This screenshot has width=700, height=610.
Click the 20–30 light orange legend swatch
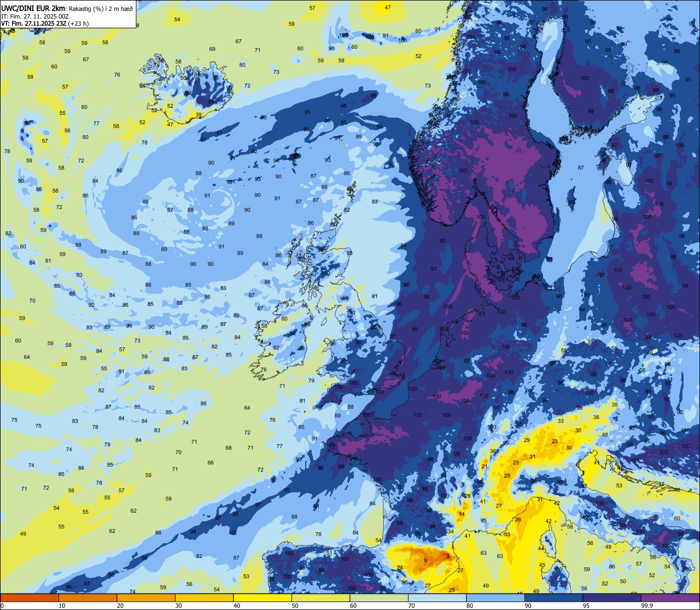(x=146, y=597)
